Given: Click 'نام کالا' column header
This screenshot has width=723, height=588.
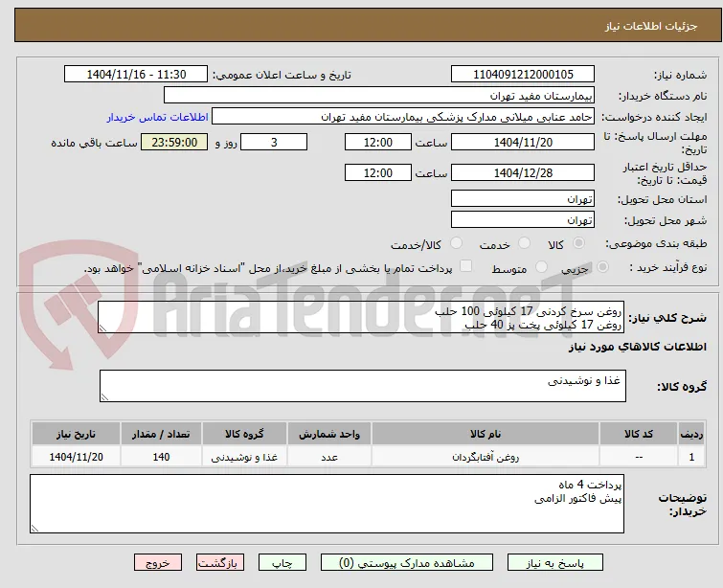Looking at the screenshot, I should (x=486, y=434).
